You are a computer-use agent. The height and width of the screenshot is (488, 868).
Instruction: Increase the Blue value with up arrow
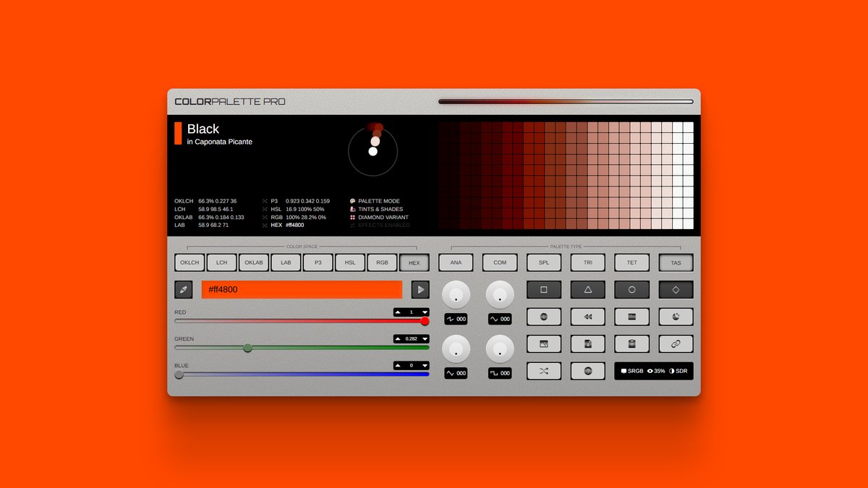click(399, 366)
